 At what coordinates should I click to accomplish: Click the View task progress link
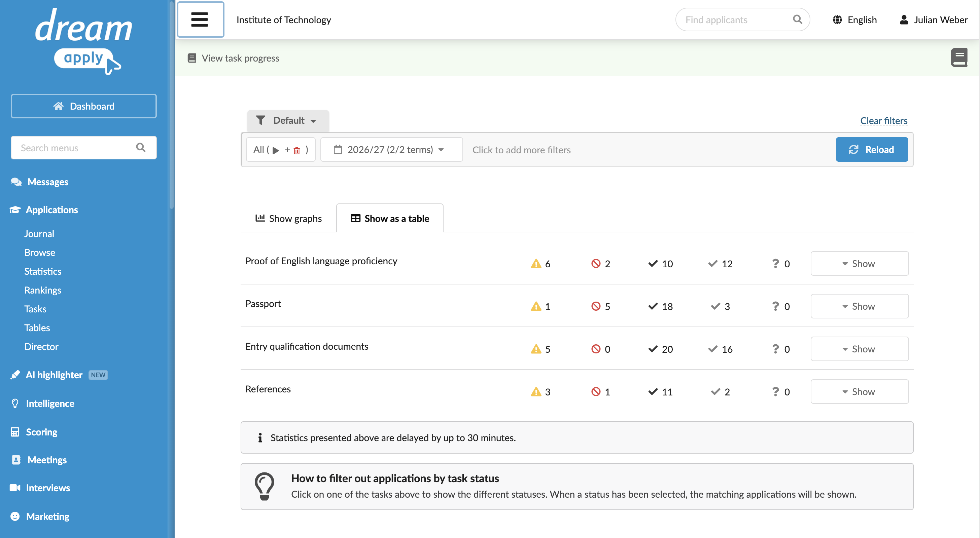[x=234, y=58]
